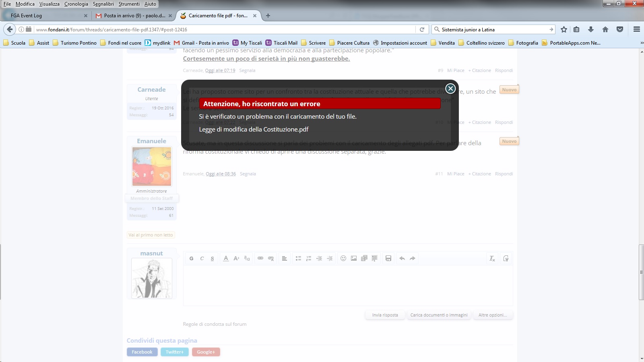Insert an unordered bullet list
Image resolution: width=644 pixels, height=362 pixels.
click(298, 259)
